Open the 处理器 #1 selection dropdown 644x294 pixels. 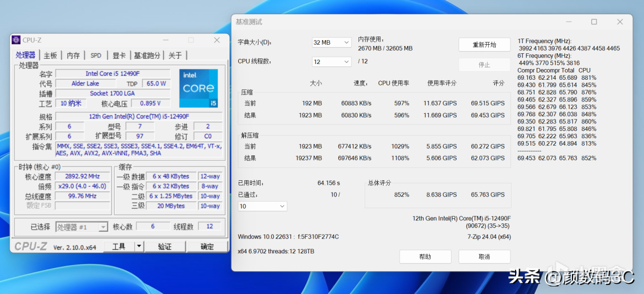[82, 227]
